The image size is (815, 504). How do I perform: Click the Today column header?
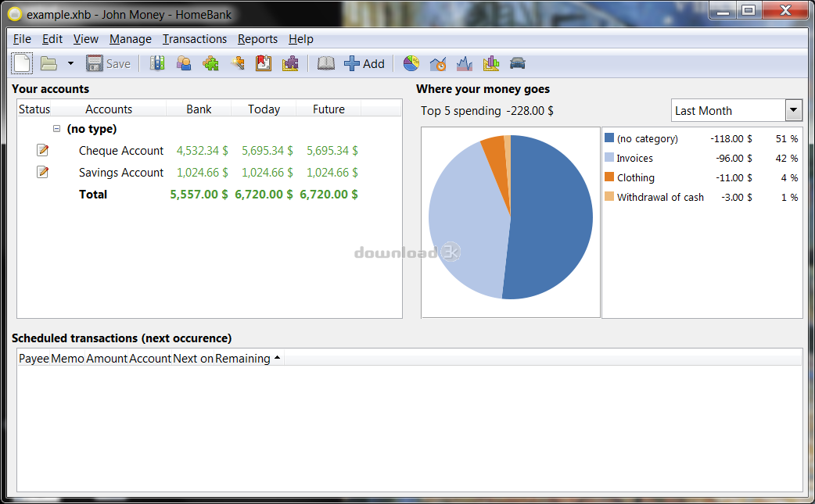(264, 109)
